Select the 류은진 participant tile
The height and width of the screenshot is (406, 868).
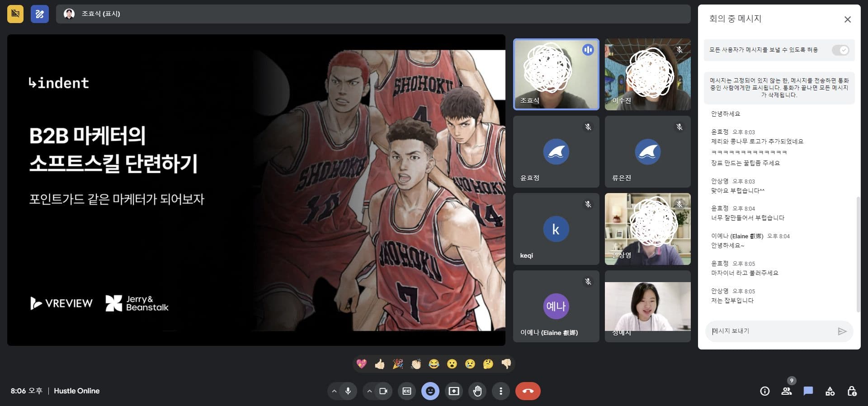(x=648, y=151)
